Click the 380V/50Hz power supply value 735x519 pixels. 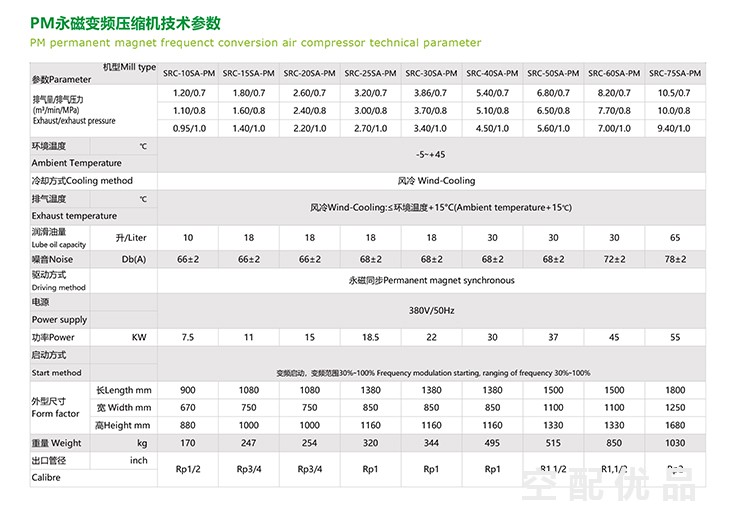tap(431, 310)
